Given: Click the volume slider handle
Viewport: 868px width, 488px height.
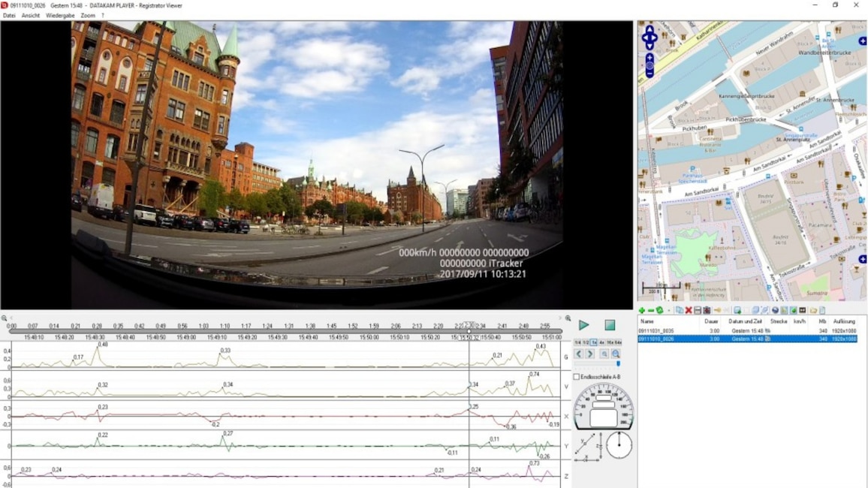Looking at the screenshot, I should [x=618, y=363].
